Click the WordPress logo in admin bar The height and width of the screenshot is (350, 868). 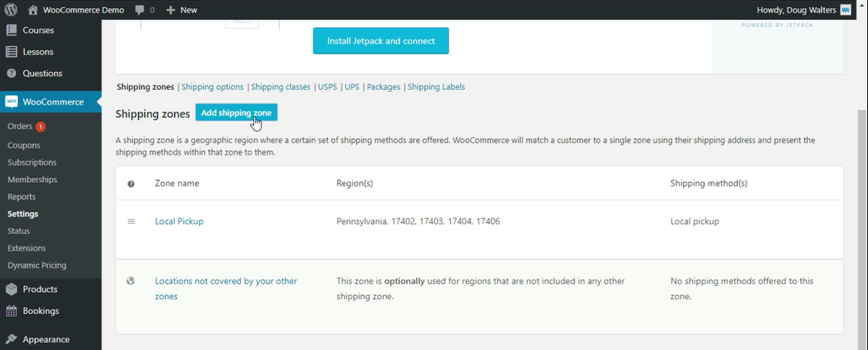coord(11,9)
